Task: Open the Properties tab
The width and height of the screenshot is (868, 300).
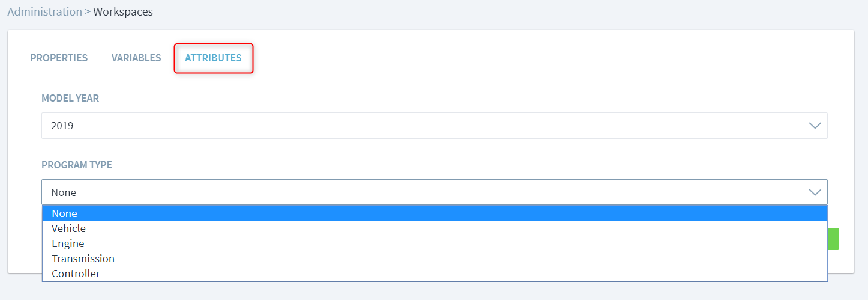Action: click(59, 58)
